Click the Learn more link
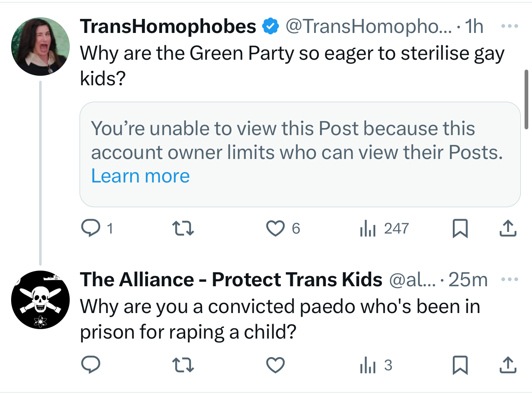Viewport: 532px width, 395px height. (x=140, y=176)
